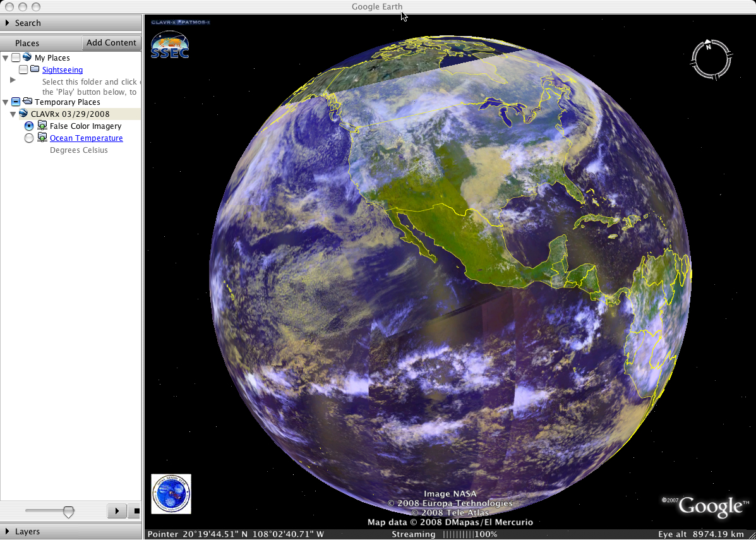Viewport: 756px width, 540px height.
Task: Click the Google Earth window title
Action: 377,6
